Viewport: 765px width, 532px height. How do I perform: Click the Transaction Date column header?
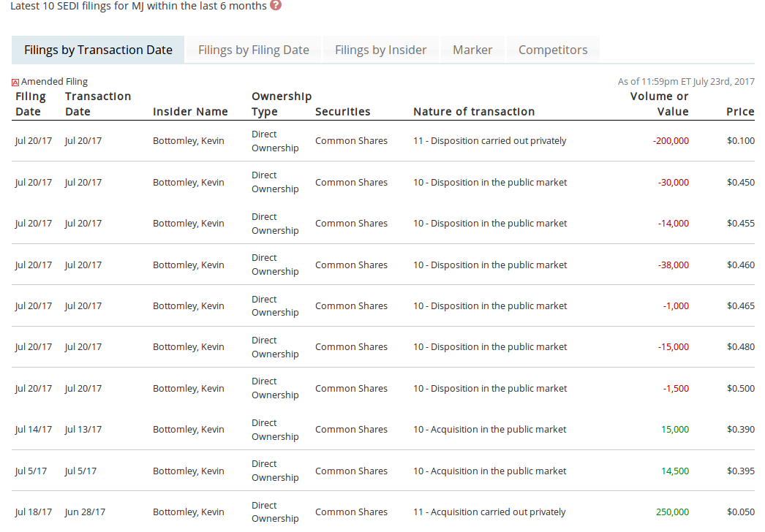coord(98,104)
